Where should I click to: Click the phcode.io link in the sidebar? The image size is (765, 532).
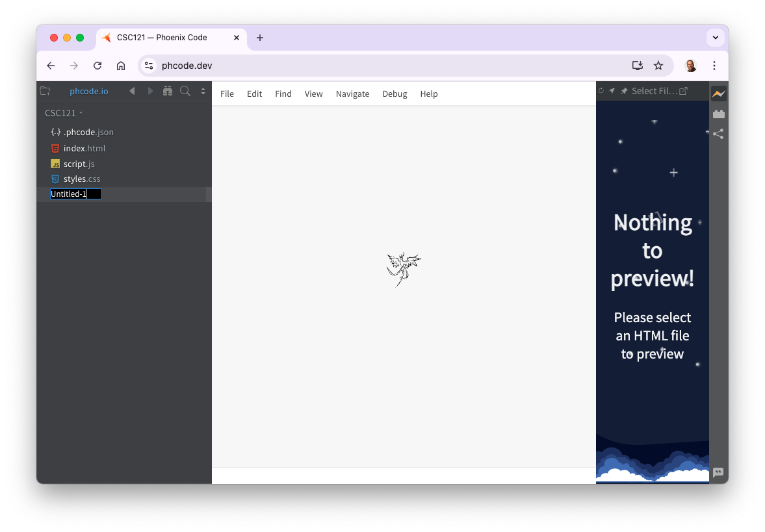point(88,91)
